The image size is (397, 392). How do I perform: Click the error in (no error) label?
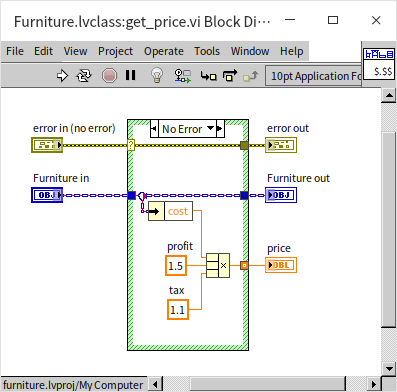coord(74,128)
